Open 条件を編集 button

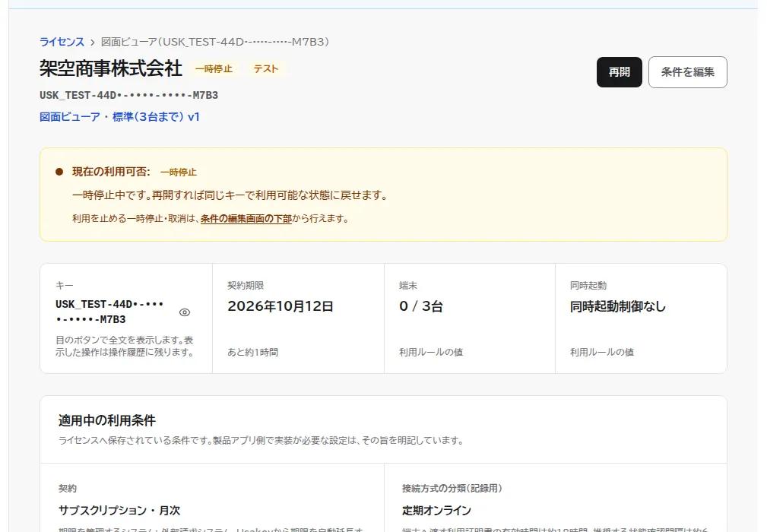[x=687, y=72]
